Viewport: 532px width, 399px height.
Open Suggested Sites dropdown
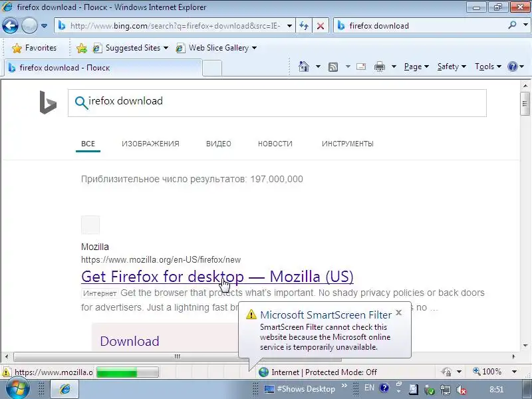click(130, 48)
